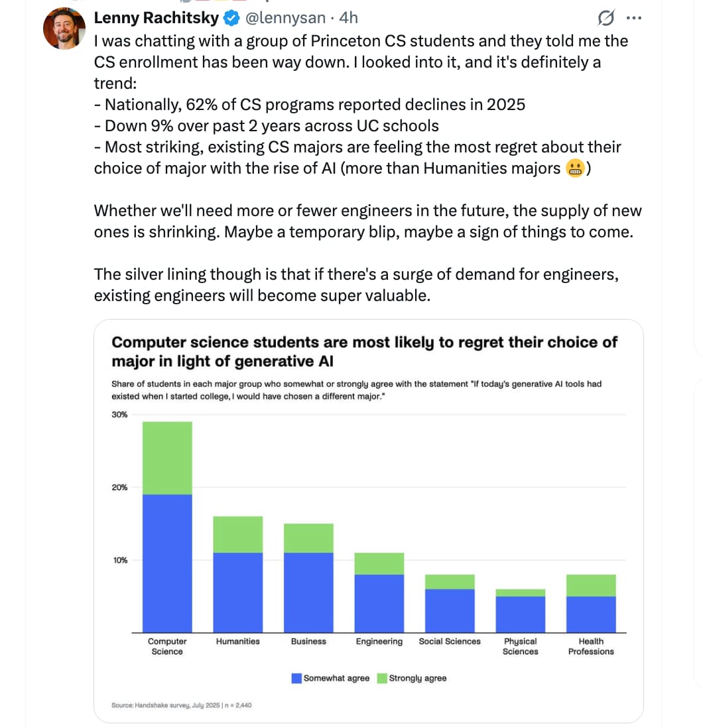Click the tweet's first sentence about Princeton
The height and width of the screenshot is (728, 703).
tap(361, 41)
